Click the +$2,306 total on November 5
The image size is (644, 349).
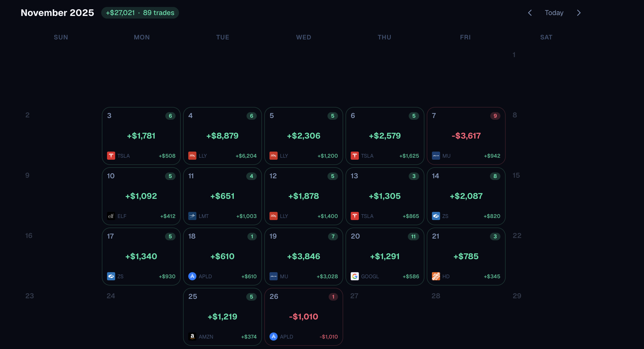tap(304, 136)
